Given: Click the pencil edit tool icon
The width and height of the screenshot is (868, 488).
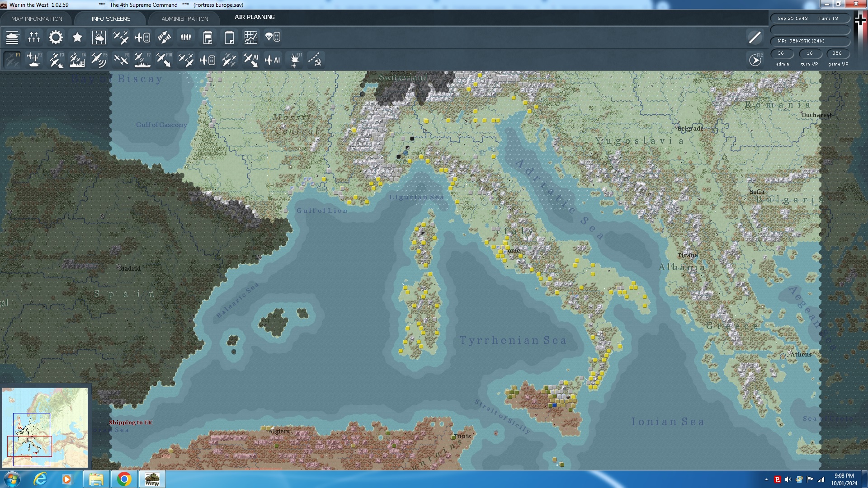Looking at the screenshot, I should click(x=754, y=38).
